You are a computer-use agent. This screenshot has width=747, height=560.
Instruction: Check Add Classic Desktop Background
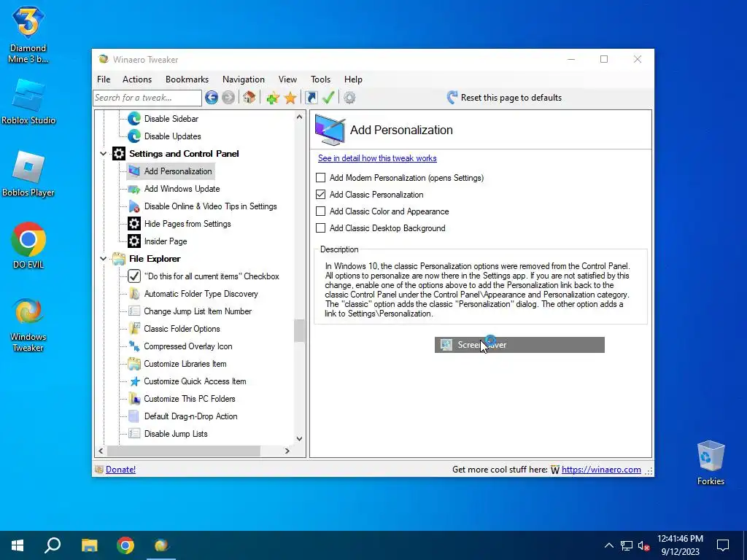point(321,228)
